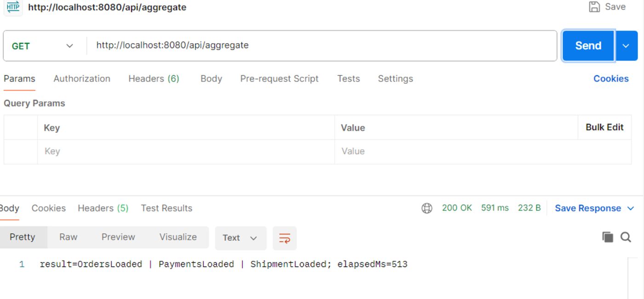Switch to the Pre-request Script tab
644x299 pixels.
279,79
